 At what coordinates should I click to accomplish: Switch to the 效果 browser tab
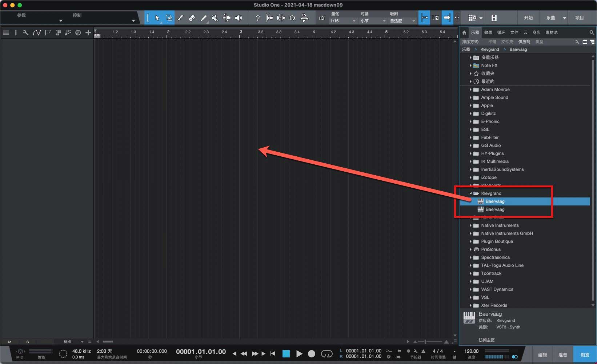tap(488, 32)
